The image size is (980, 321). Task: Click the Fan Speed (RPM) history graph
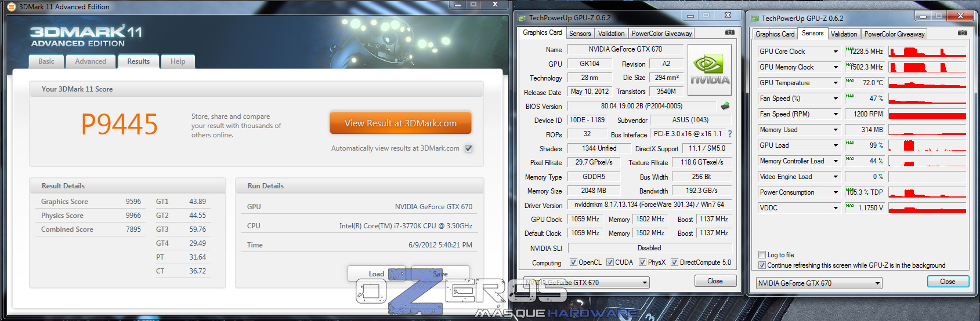927,114
